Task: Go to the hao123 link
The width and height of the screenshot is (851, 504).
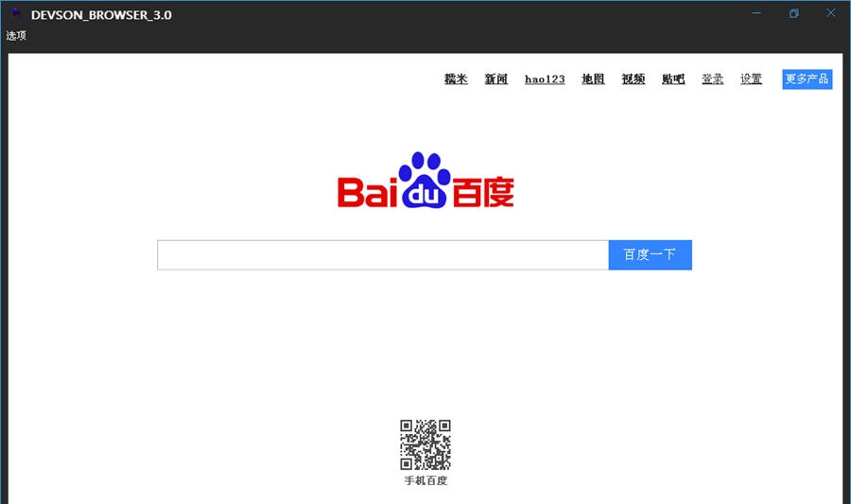Action: pos(545,79)
